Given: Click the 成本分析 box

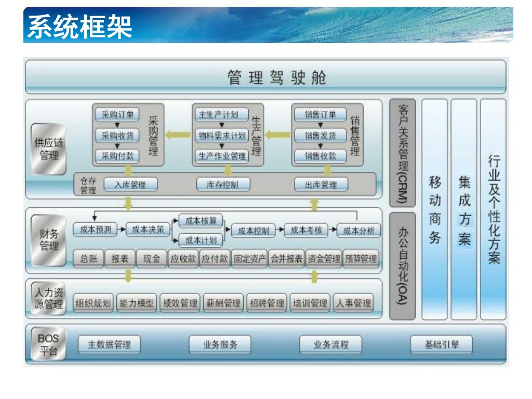Looking at the screenshot, I should (x=358, y=231).
